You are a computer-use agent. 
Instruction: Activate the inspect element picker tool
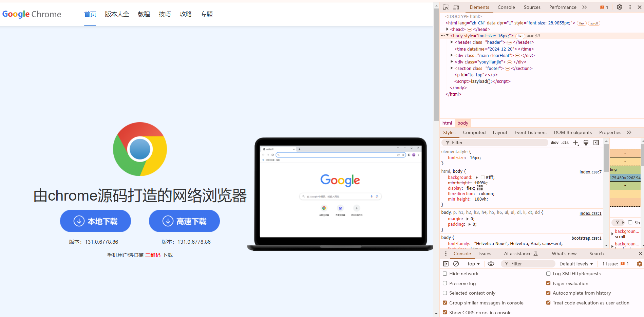coord(446,7)
